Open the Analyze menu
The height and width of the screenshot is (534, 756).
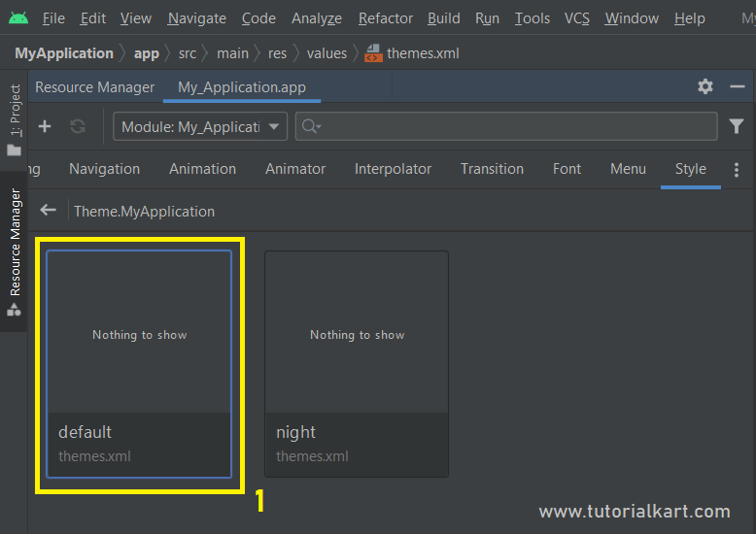tap(317, 18)
